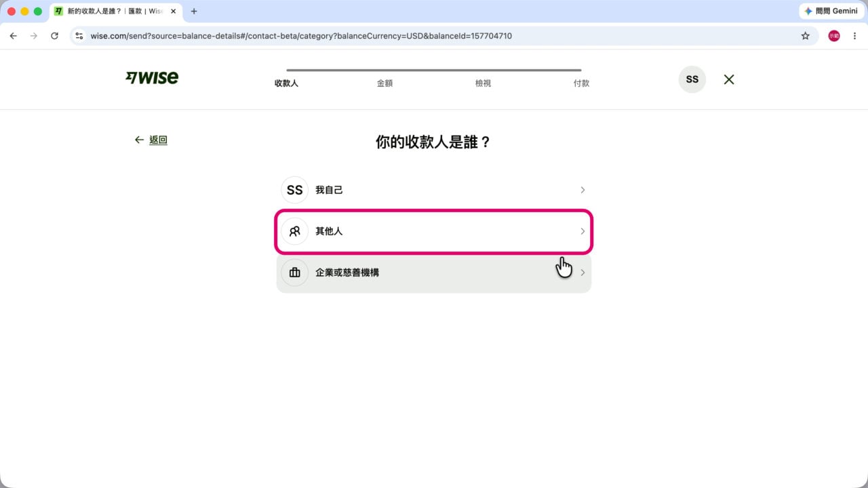Click the back arrow icon beside 返回
Viewport: 868px width, 488px height.
tap(139, 140)
